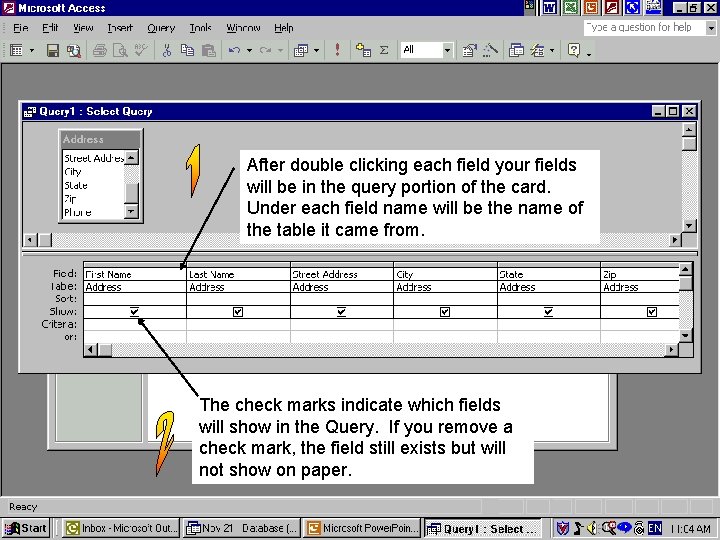Switch to Nov 21 Database taskbar button
Image resolution: width=720 pixels, height=540 pixels.
point(242,529)
